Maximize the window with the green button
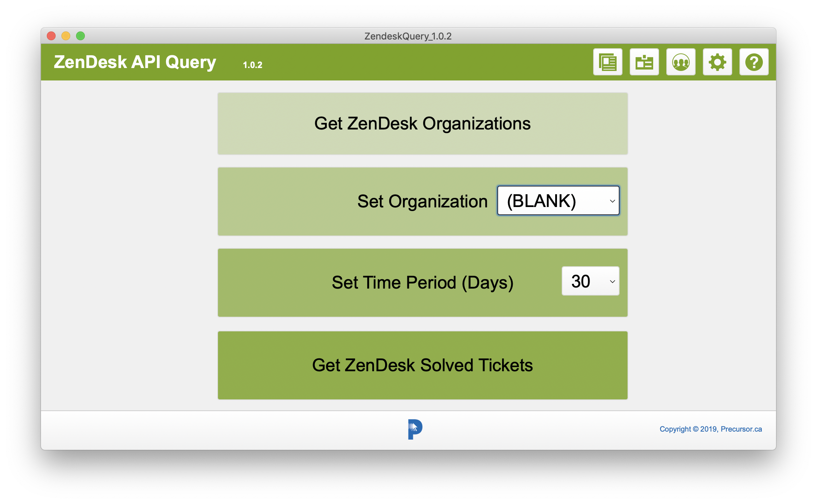Screen dimensions: 817x504 click(x=80, y=36)
